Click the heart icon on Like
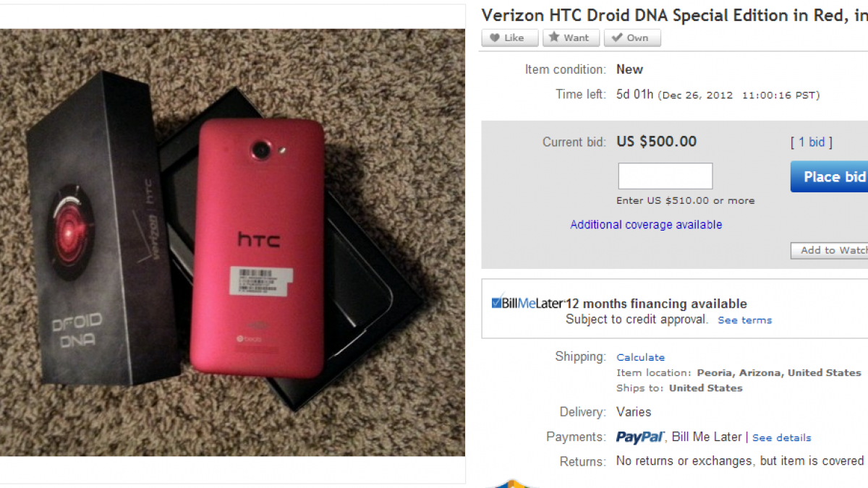 (x=495, y=38)
